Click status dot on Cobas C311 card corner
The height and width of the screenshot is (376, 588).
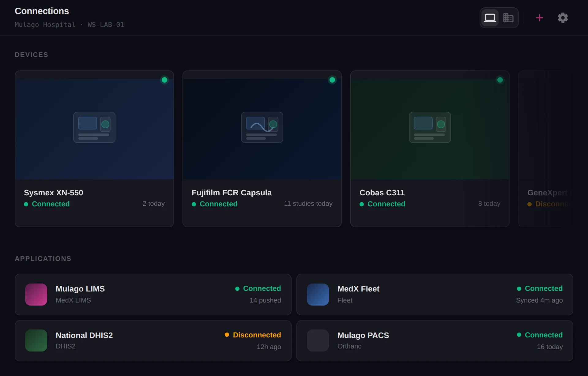[x=500, y=80]
